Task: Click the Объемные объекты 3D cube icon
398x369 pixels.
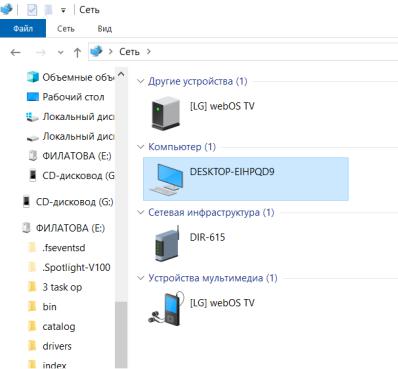Action: (33, 77)
